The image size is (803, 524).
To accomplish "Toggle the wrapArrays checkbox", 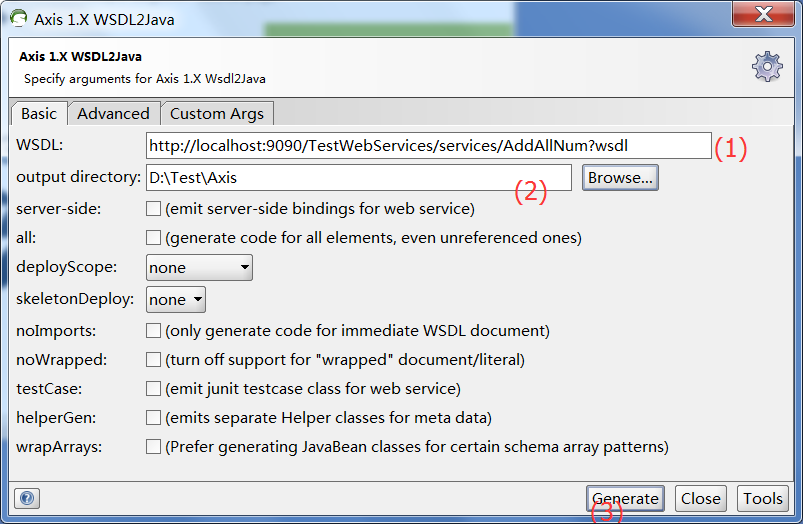I will point(153,447).
